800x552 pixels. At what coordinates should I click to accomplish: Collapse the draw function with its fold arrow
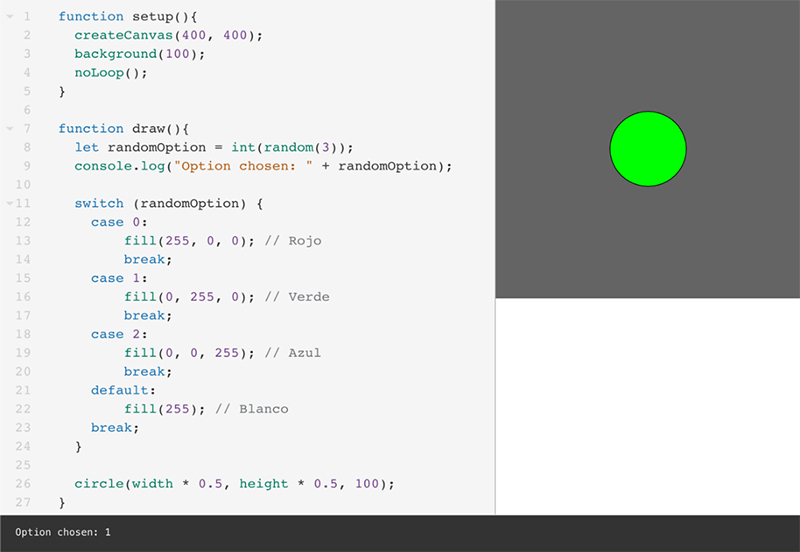tap(10, 129)
